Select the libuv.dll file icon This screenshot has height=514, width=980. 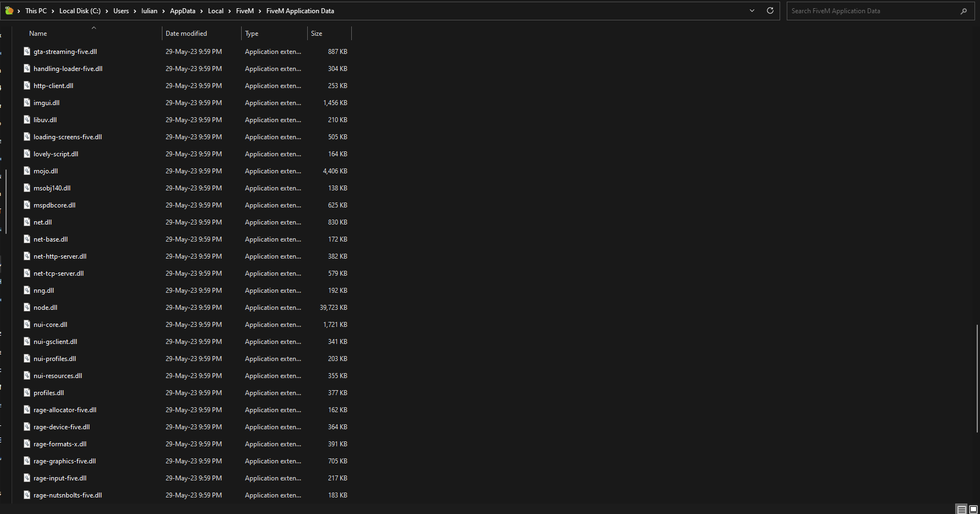27,119
